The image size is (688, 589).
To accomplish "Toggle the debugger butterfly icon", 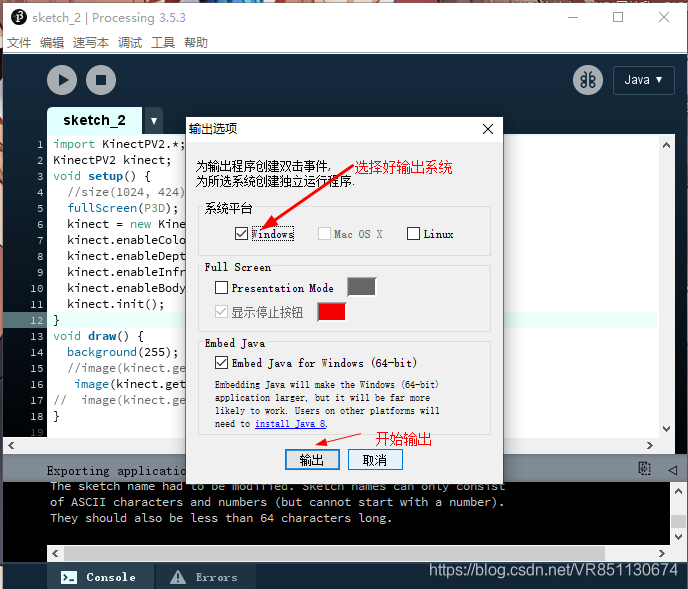I will [x=588, y=80].
